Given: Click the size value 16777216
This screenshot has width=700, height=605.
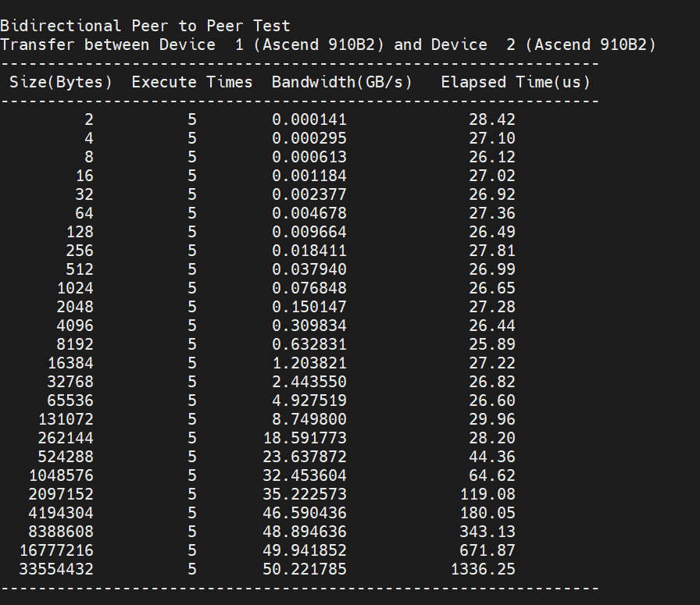Looking at the screenshot, I should click(56, 550).
